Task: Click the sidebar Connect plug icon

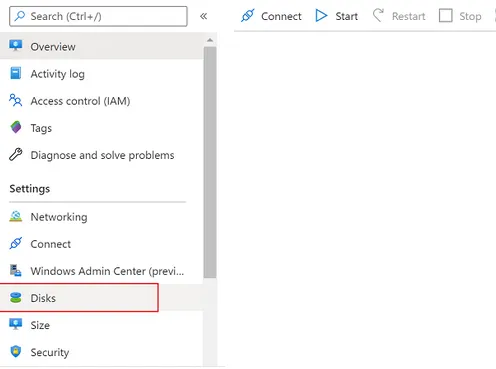Action: pyautogui.click(x=16, y=243)
